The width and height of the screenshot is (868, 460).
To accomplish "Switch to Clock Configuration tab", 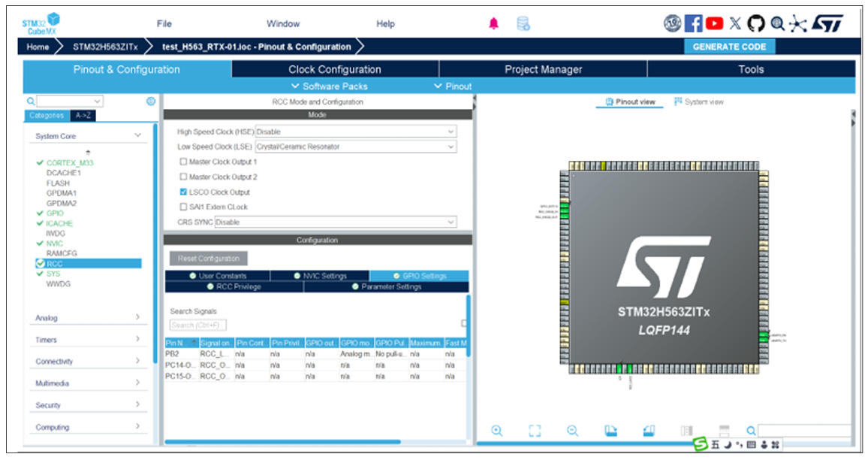I will tap(335, 69).
